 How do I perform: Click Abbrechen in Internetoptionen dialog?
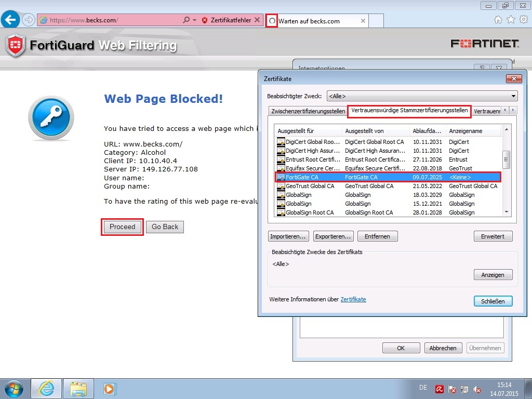tap(443, 348)
